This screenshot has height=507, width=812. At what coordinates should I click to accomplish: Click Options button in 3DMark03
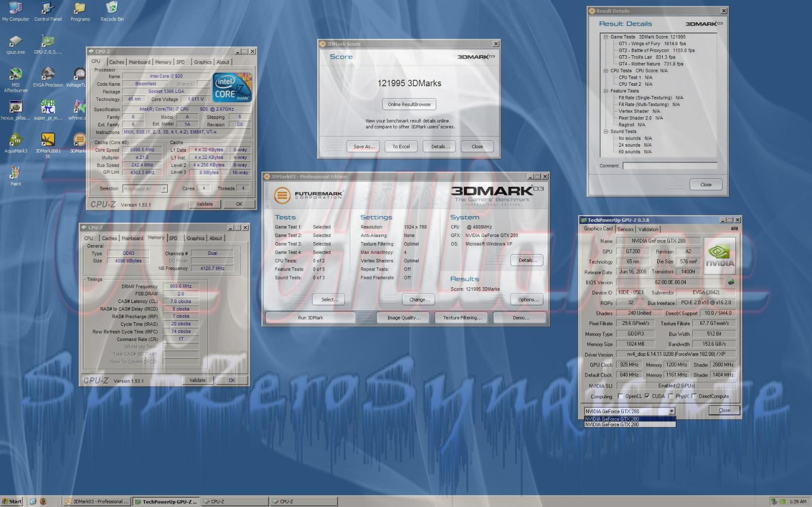click(x=528, y=299)
